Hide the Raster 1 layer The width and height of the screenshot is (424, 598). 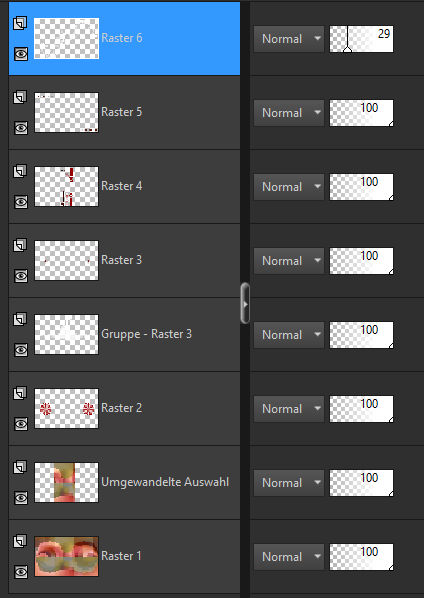tap(21, 572)
